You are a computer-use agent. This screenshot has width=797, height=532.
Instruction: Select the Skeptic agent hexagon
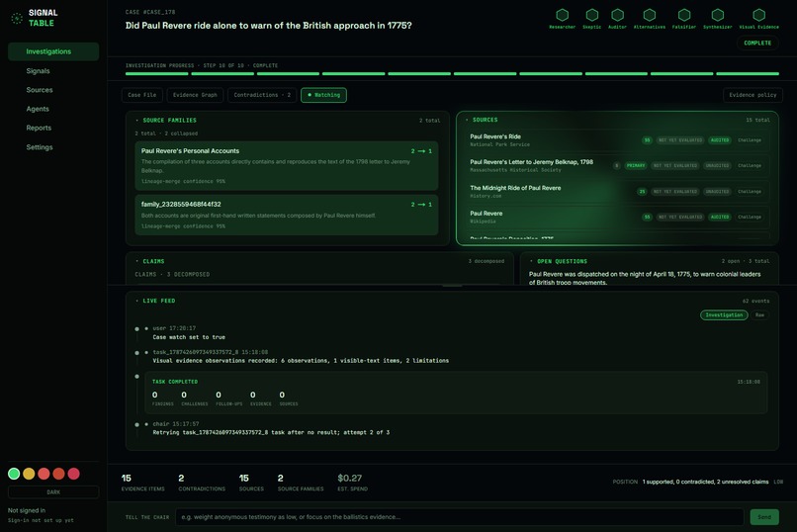(591, 15)
